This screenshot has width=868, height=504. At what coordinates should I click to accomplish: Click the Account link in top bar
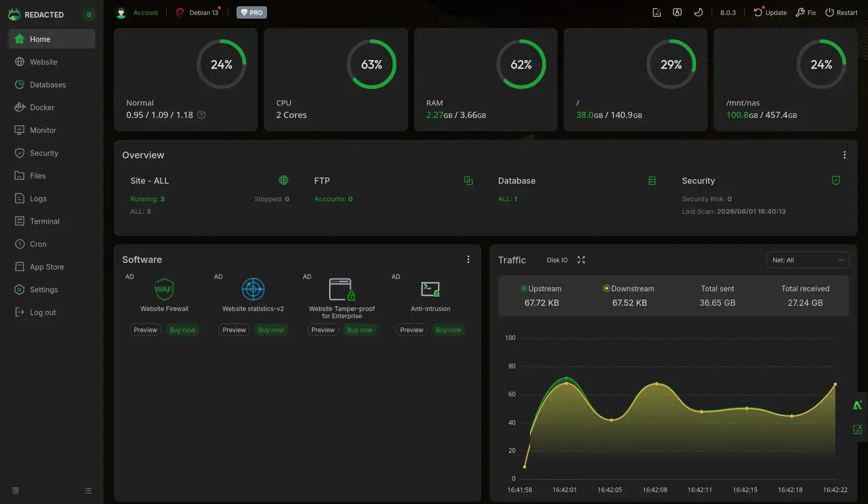(x=145, y=12)
